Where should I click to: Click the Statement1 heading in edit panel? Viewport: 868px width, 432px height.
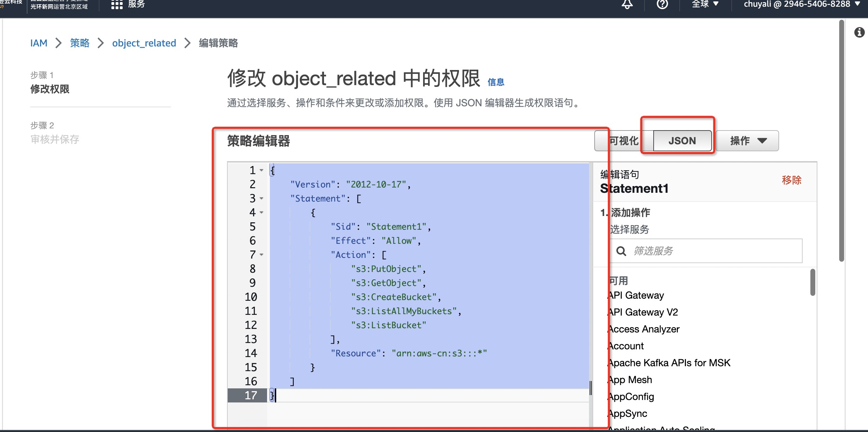[x=634, y=189]
